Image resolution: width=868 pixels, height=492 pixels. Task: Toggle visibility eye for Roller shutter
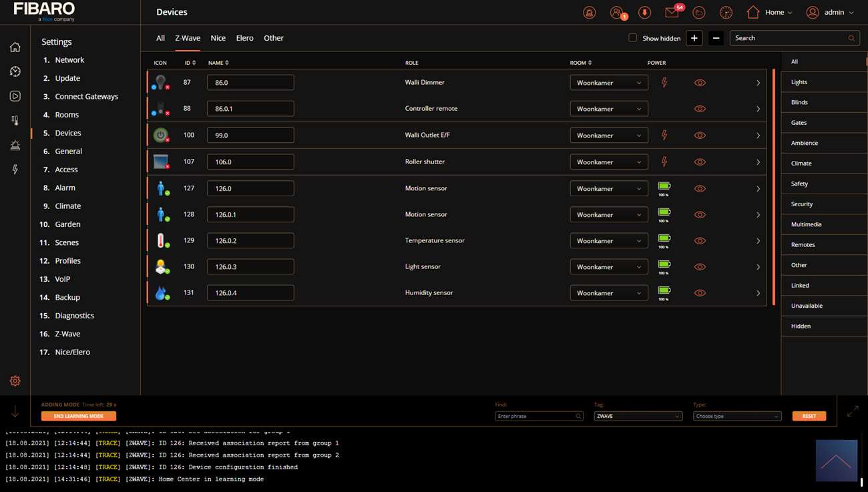700,162
